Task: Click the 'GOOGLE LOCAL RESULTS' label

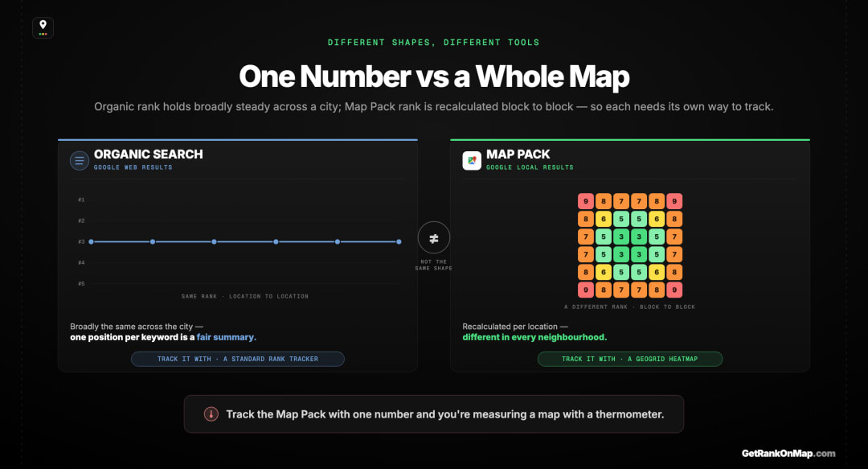Action: pos(530,167)
